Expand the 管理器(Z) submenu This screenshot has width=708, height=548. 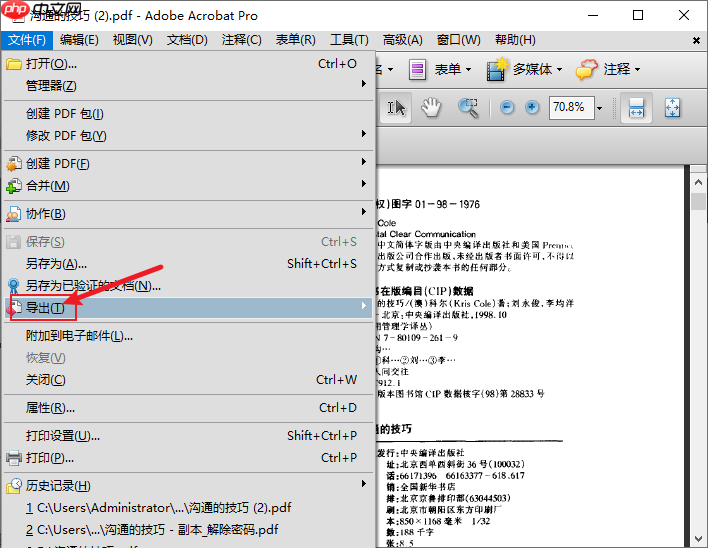(x=188, y=86)
